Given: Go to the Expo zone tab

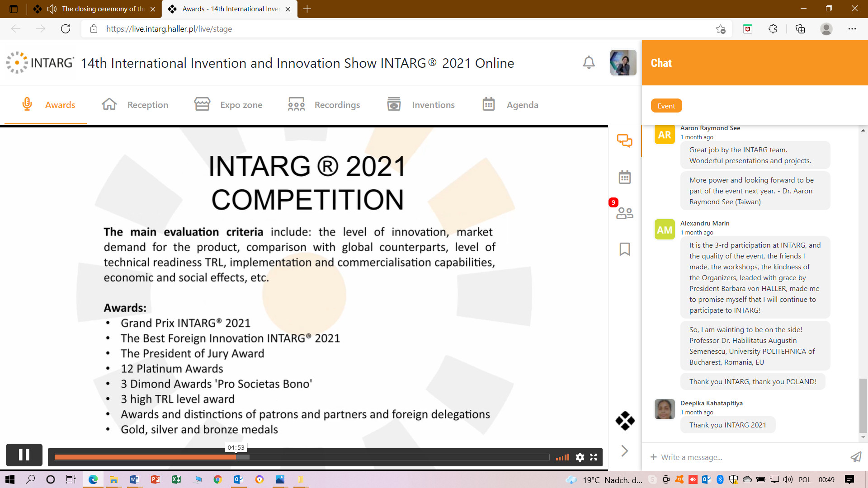Looking at the screenshot, I should click(228, 105).
